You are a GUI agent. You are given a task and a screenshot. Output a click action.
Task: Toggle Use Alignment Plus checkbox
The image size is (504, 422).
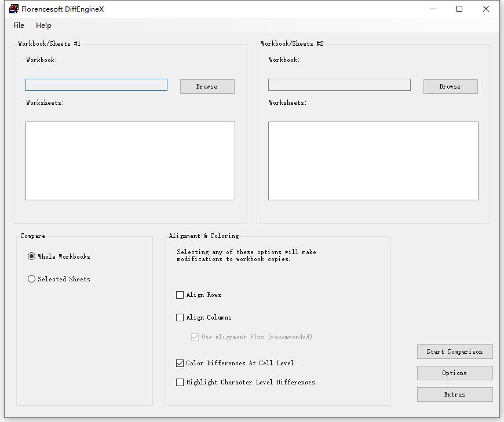195,337
